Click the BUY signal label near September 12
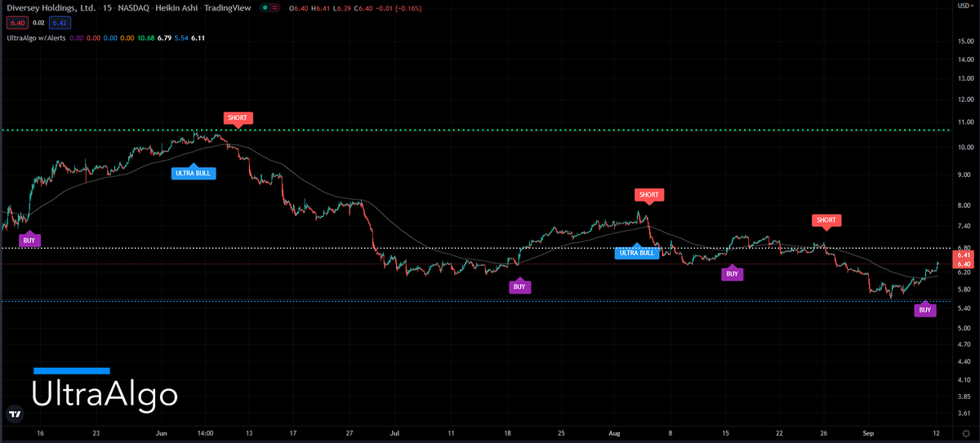The image size is (980, 443). coord(924,310)
